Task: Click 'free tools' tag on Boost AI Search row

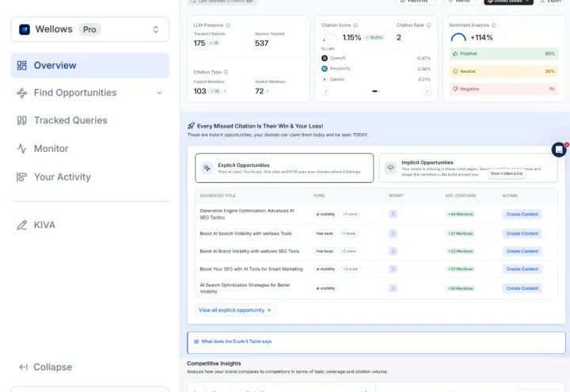Action: [x=325, y=234]
